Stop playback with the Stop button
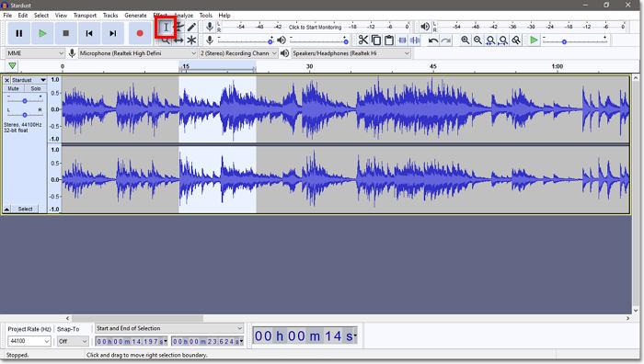 point(65,33)
